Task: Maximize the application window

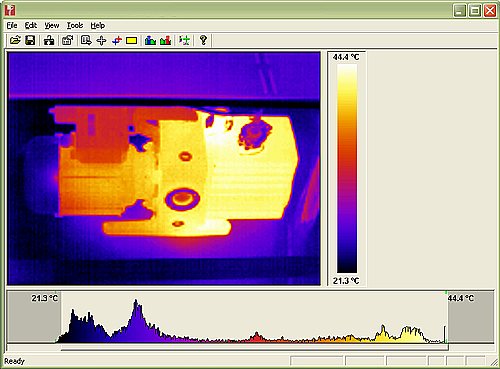Action: 475,10
